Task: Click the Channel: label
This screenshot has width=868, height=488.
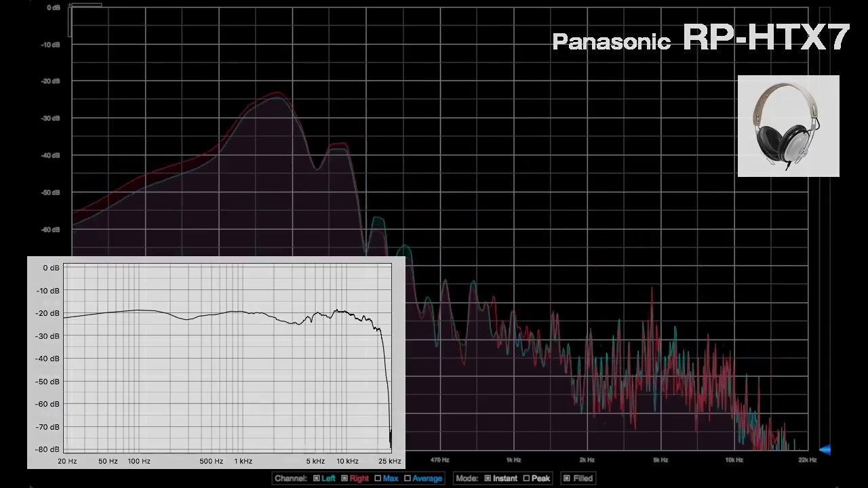Action: tap(291, 479)
